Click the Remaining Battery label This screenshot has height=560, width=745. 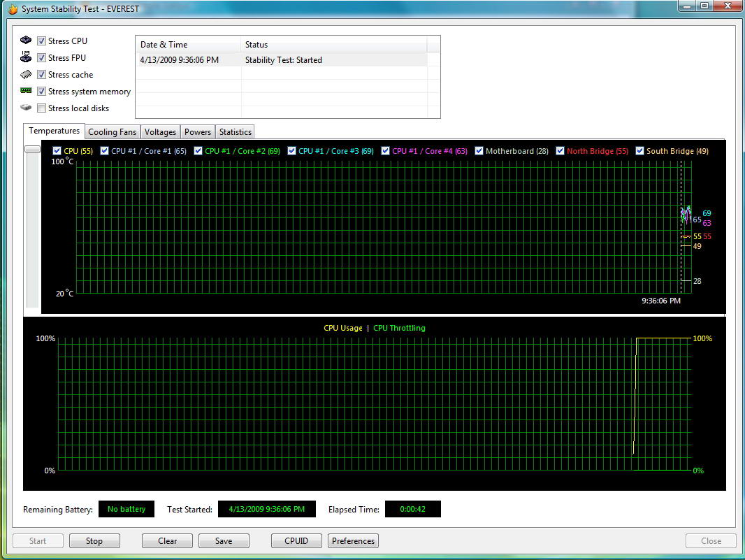point(58,509)
